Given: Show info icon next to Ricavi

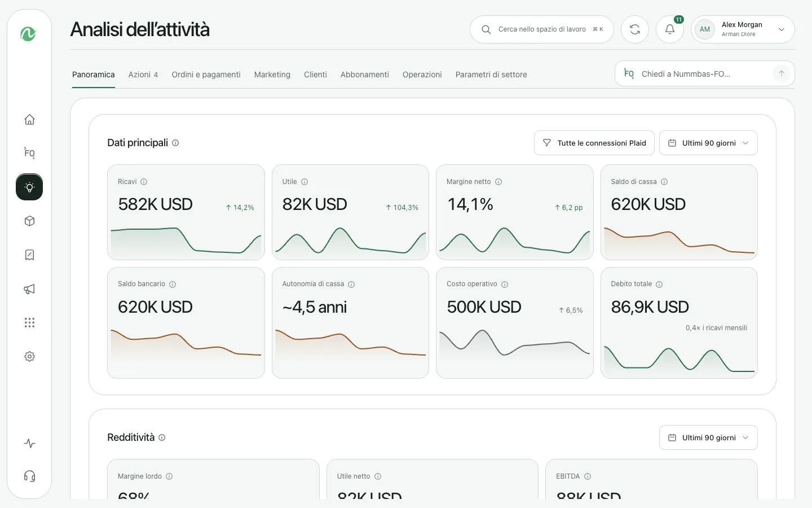Looking at the screenshot, I should 144,182.
